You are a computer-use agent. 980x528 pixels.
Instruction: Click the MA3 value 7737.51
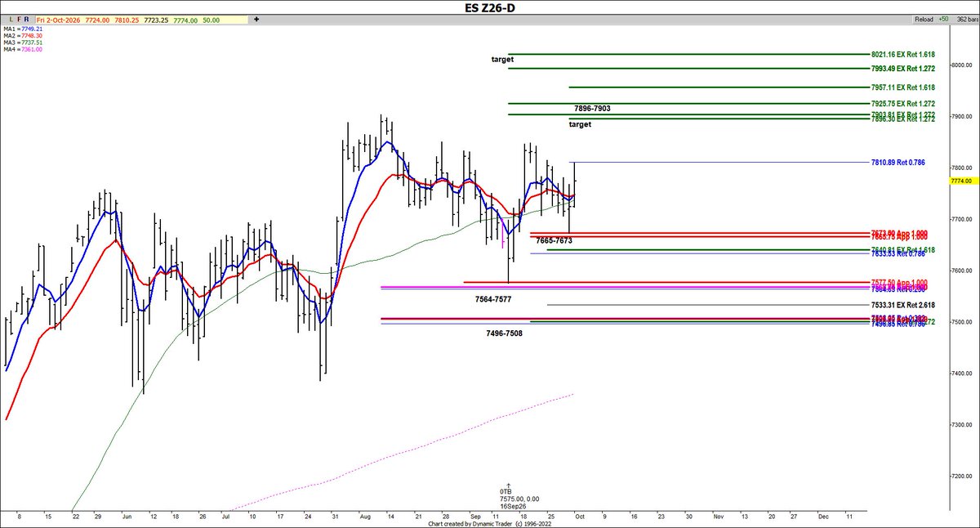32,43
